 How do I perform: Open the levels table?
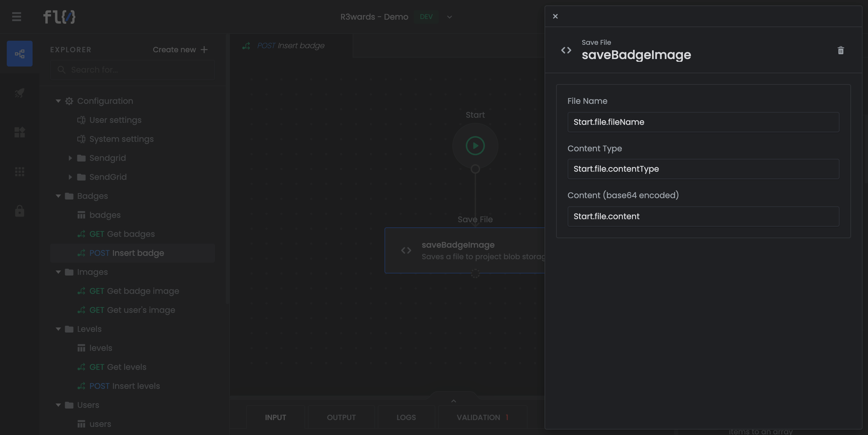(x=101, y=348)
